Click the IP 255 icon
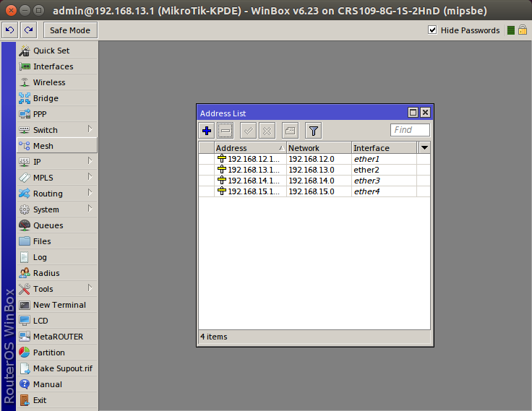This screenshot has height=411, width=532. (25, 162)
